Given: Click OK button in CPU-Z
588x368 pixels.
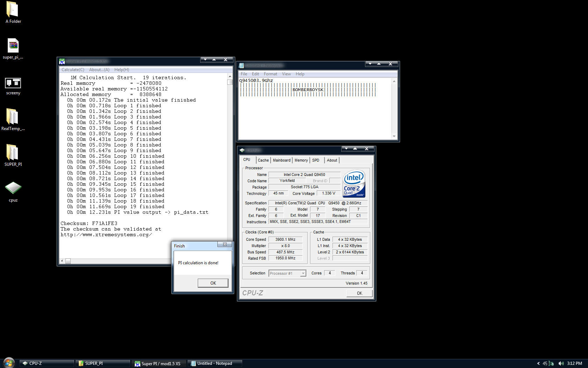Looking at the screenshot, I should click(x=359, y=293).
